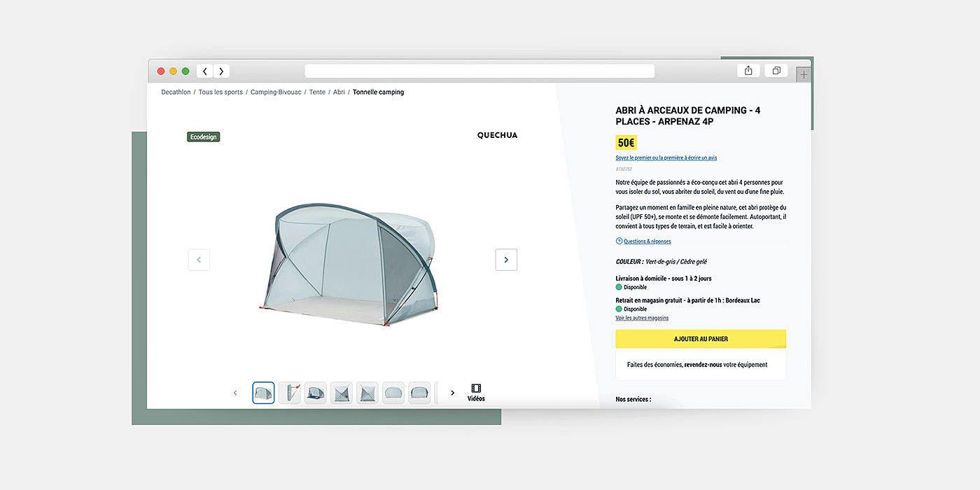Select the third tent thumbnail
Viewport: 980px width, 490px height.
[316, 393]
